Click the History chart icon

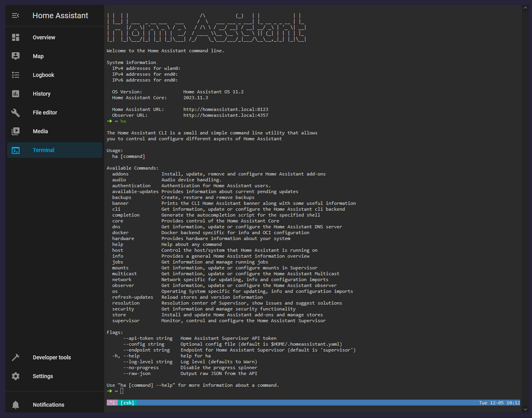[16, 94]
